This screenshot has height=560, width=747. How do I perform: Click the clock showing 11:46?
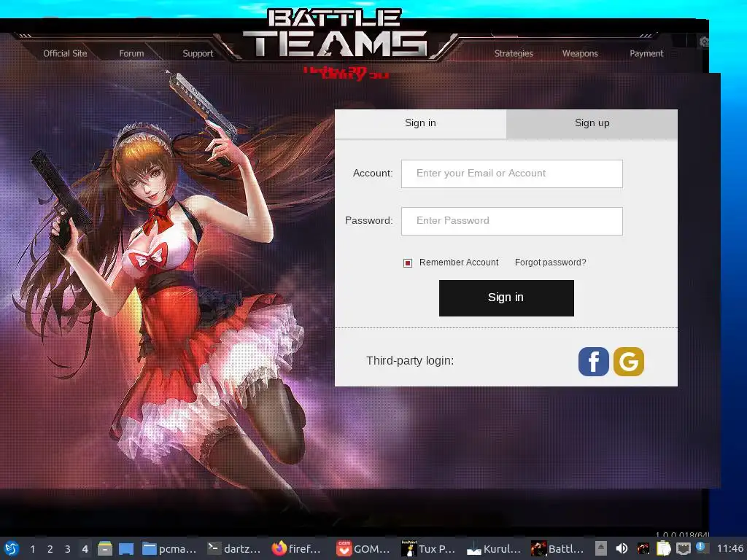pos(729,548)
